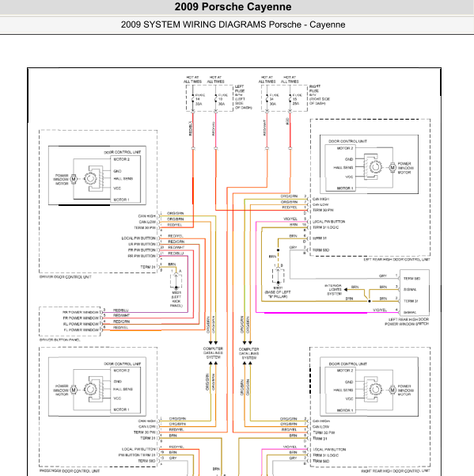The width and height of the screenshot is (474, 476).
Task: Click "RED/GRN" wire label beside RL POWER WINDOW
Action: tap(121, 322)
